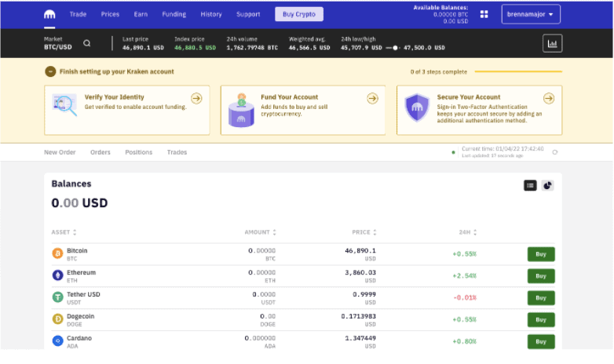This screenshot has height=364, width=614.
Task: Open the chart view icon in market bar
Action: (552, 43)
